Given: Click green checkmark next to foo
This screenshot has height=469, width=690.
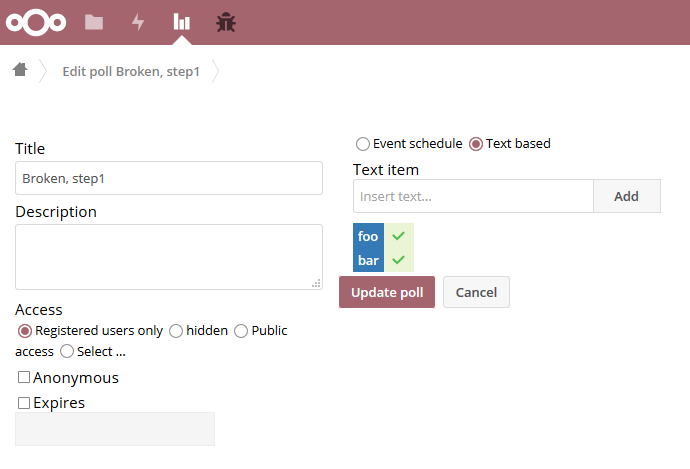Looking at the screenshot, I should 399,236.
